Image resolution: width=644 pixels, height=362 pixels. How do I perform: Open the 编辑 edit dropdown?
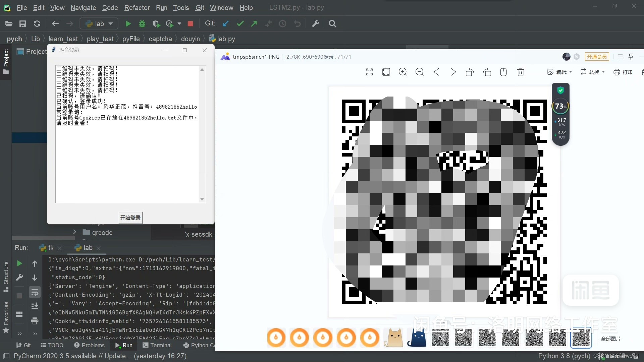559,72
